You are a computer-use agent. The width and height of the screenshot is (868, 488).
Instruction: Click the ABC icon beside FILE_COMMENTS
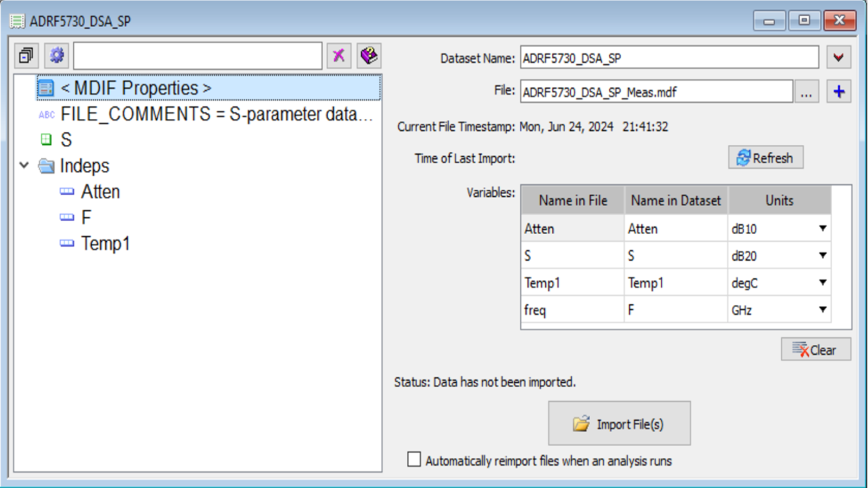[x=46, y=114]
